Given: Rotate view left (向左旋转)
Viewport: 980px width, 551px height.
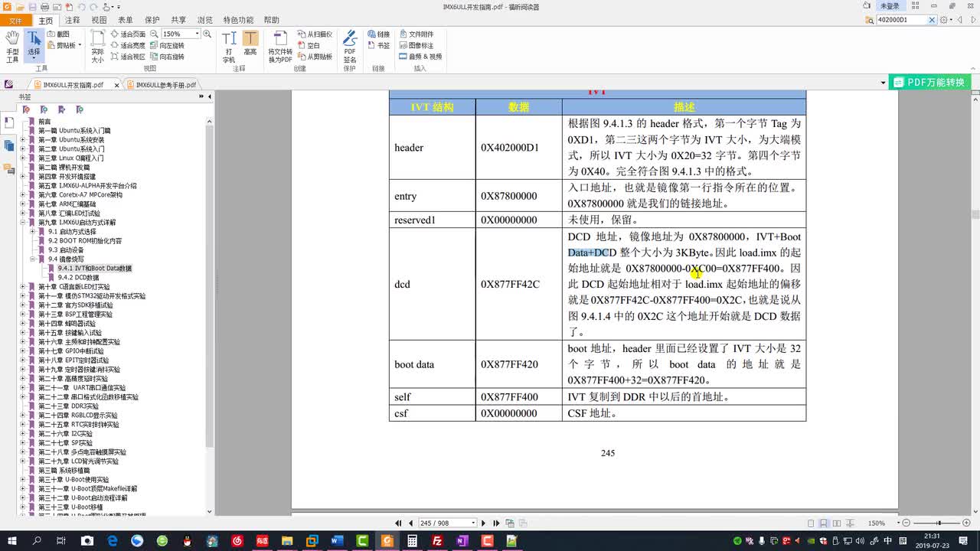Looking at the screenshot, I should (x=167, y=45).
